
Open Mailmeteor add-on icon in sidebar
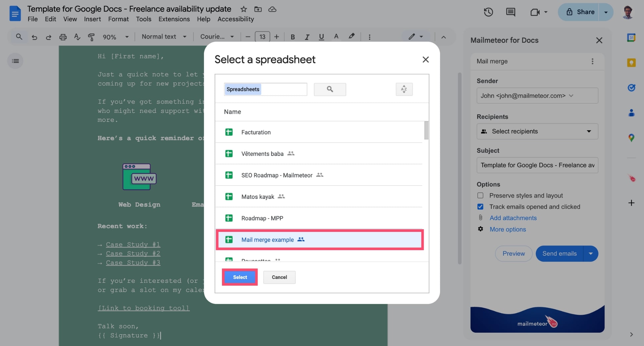point(631,178)
